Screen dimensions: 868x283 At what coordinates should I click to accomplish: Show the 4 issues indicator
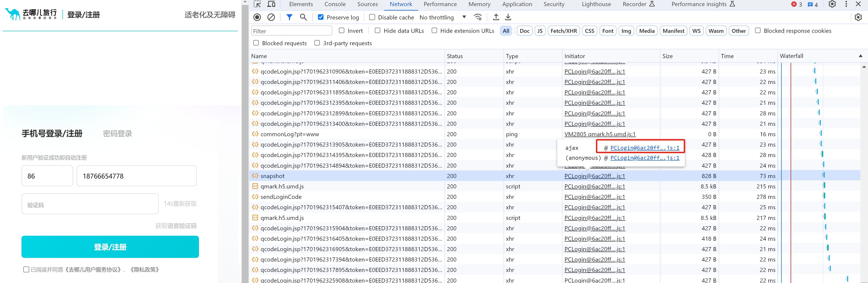click(813, 4)
